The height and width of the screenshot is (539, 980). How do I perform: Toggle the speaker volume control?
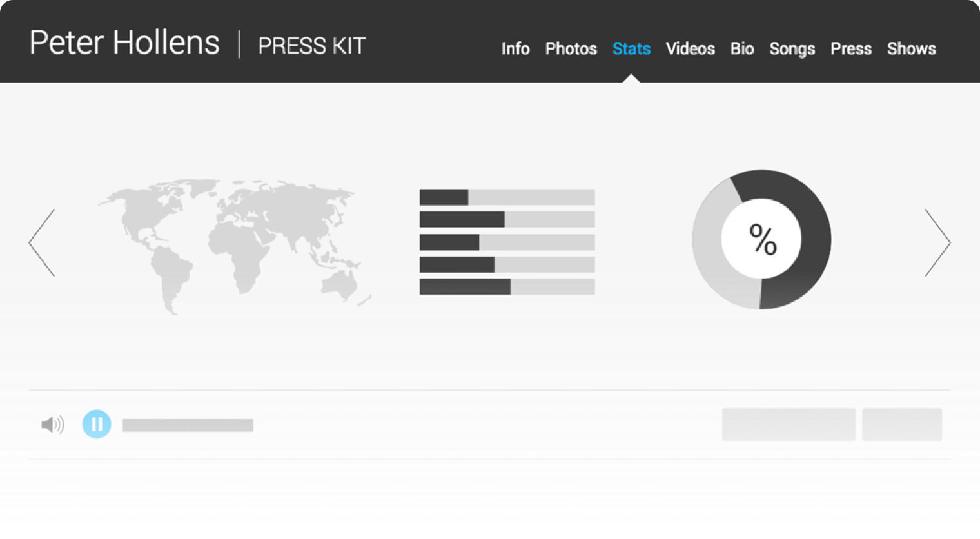pyautogui.click(x=53, y=424)
